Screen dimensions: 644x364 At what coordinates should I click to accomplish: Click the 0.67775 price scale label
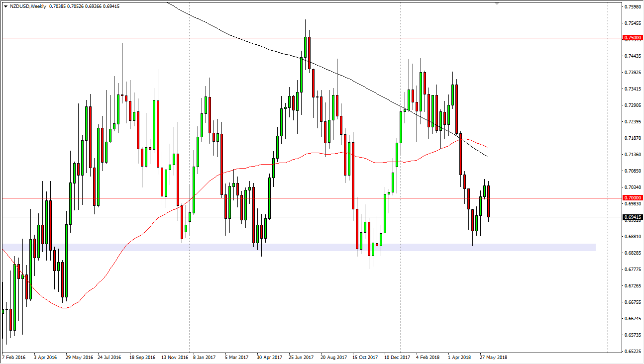[x=632, y=270]
